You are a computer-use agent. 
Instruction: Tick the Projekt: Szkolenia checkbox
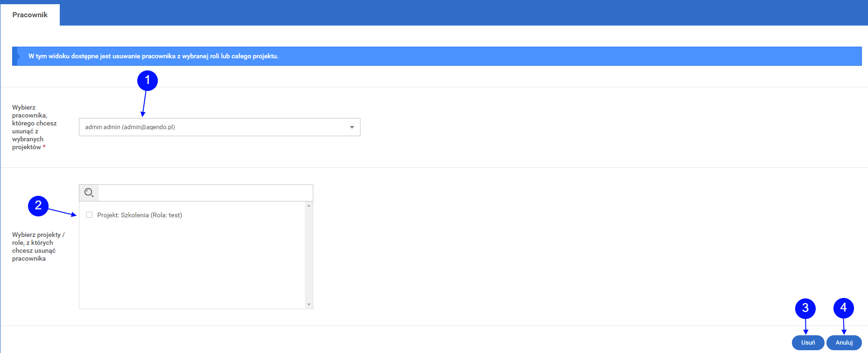point(89,215)
